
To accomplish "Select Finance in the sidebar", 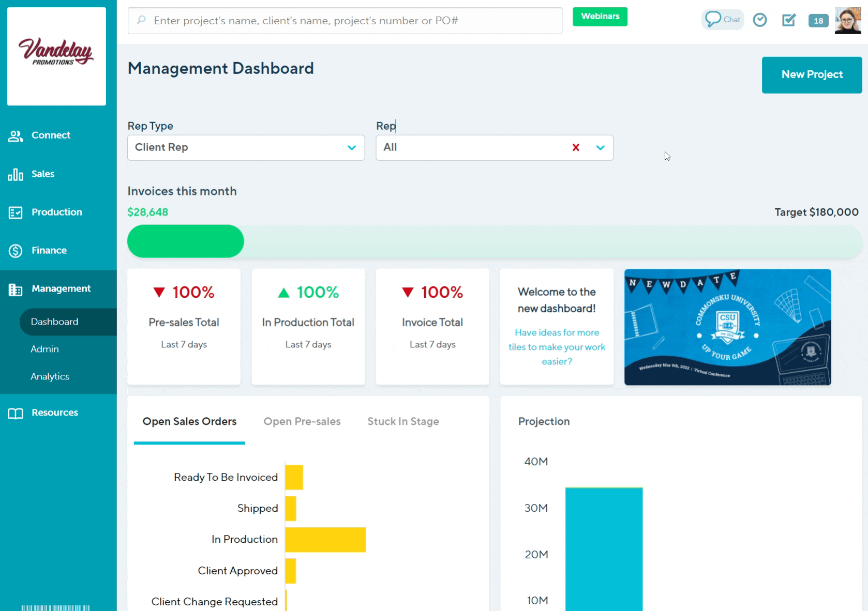I will (49, 251).
